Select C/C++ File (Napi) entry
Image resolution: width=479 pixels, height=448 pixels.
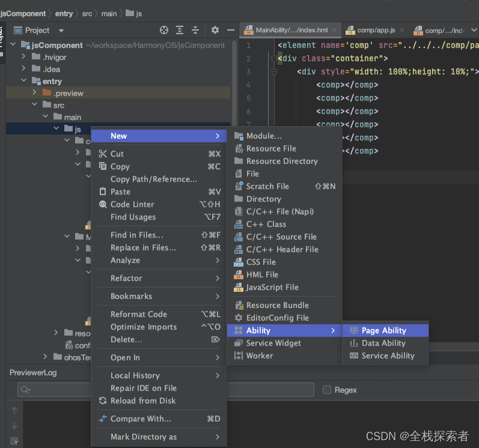coord(284,212)
